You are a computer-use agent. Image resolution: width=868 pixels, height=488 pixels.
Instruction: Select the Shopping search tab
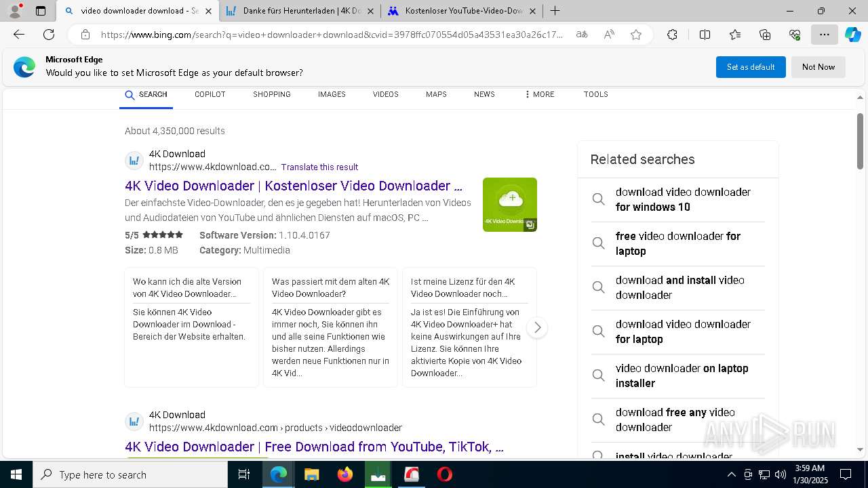pyautogui.click(x=272, y=95)
